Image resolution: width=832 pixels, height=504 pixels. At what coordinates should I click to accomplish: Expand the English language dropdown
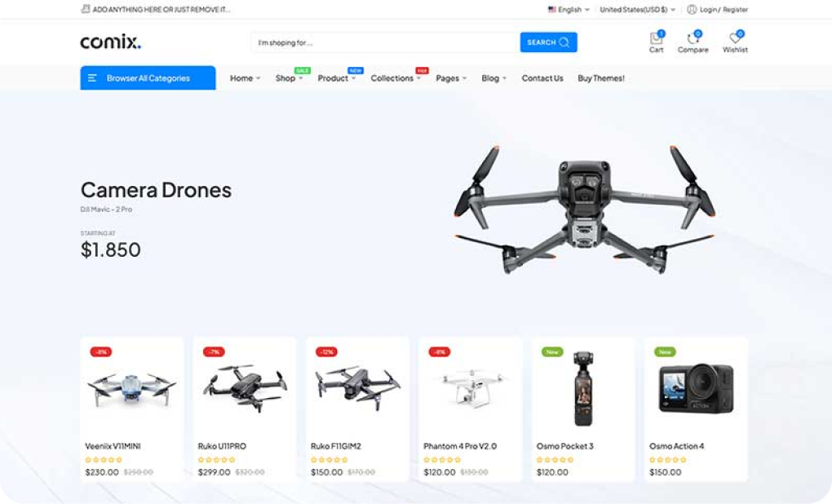coord(569,10)
